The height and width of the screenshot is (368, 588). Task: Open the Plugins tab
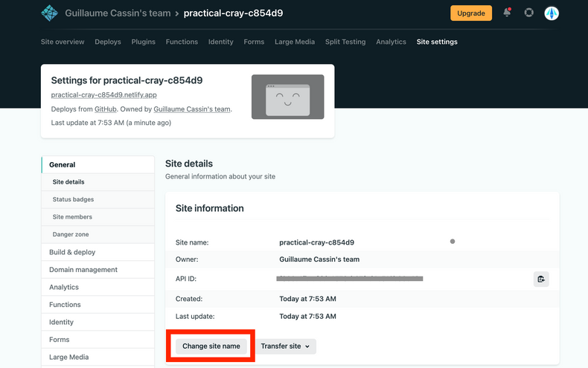(x=143, y=42)
